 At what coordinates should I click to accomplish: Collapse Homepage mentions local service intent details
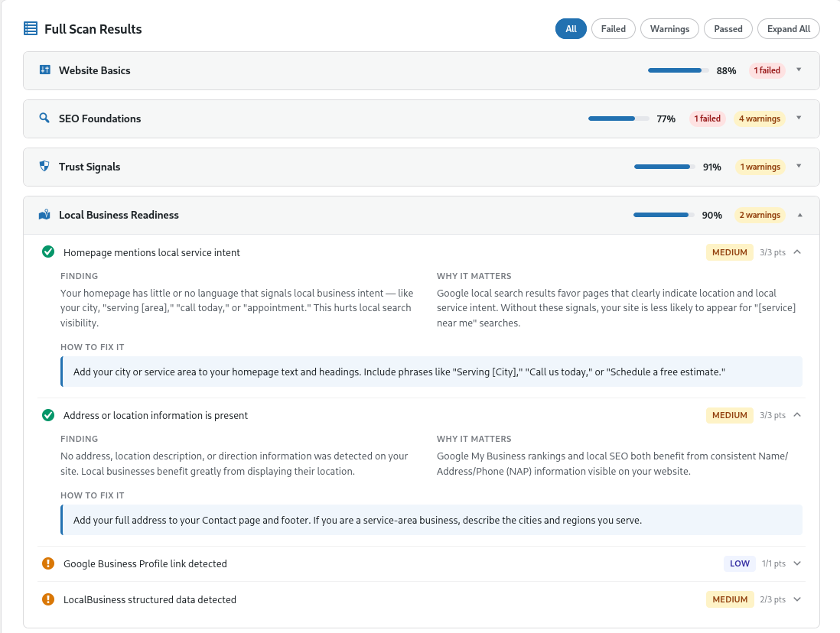797,252
